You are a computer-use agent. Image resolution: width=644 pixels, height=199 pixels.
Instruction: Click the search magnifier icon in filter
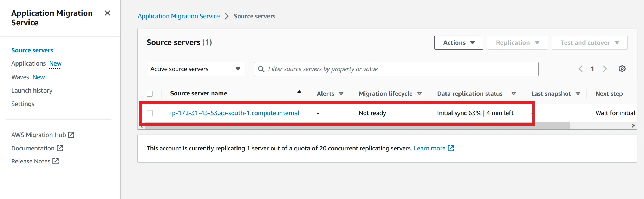[x=261, y=69]
